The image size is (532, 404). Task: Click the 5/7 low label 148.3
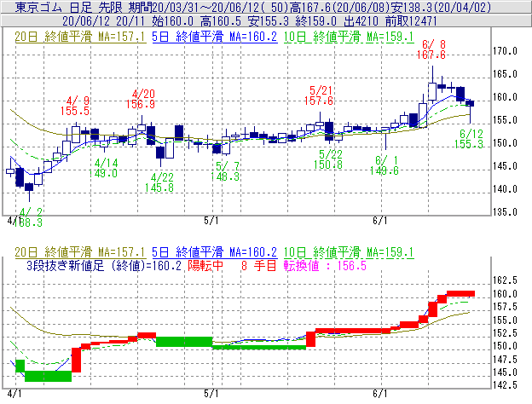point(225,171)
